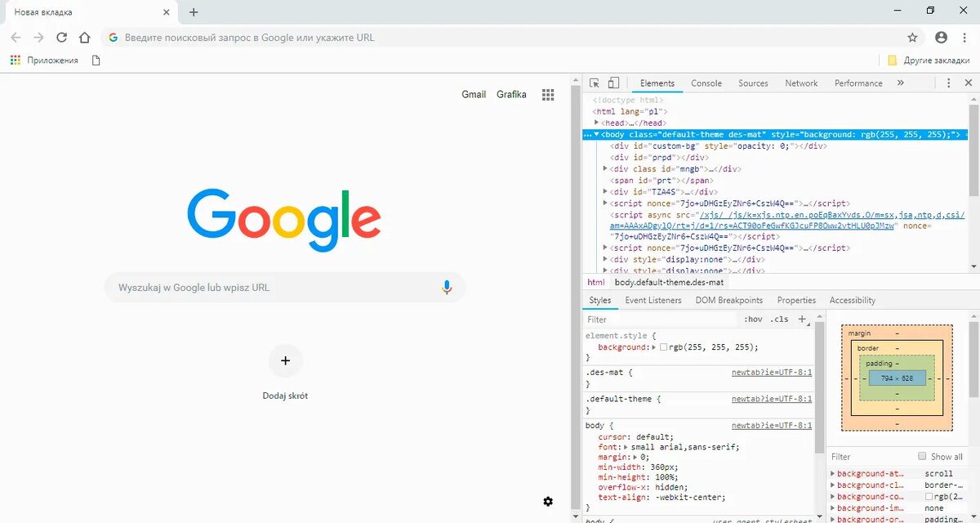Open the Performance tab

click(858, 83)
